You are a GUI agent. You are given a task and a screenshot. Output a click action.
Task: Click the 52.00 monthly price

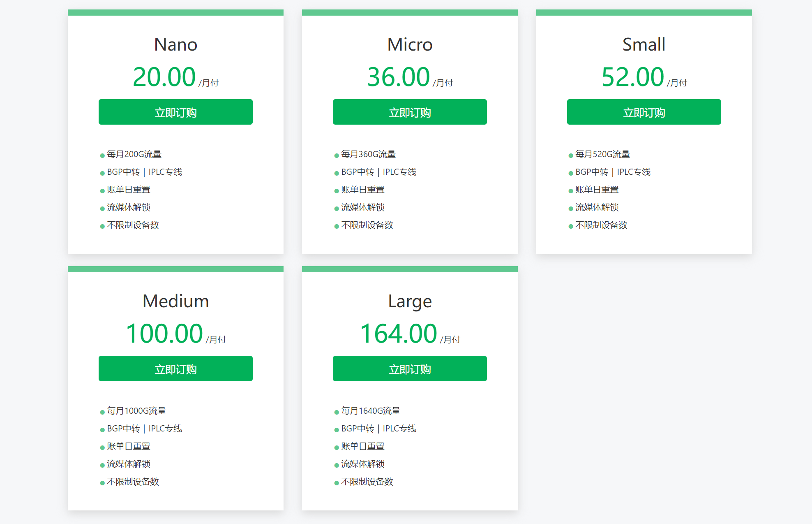tap(632, 77)
